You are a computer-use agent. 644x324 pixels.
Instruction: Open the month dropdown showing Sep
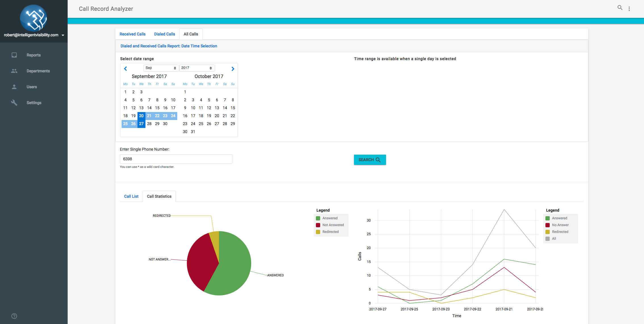point(161,68)
